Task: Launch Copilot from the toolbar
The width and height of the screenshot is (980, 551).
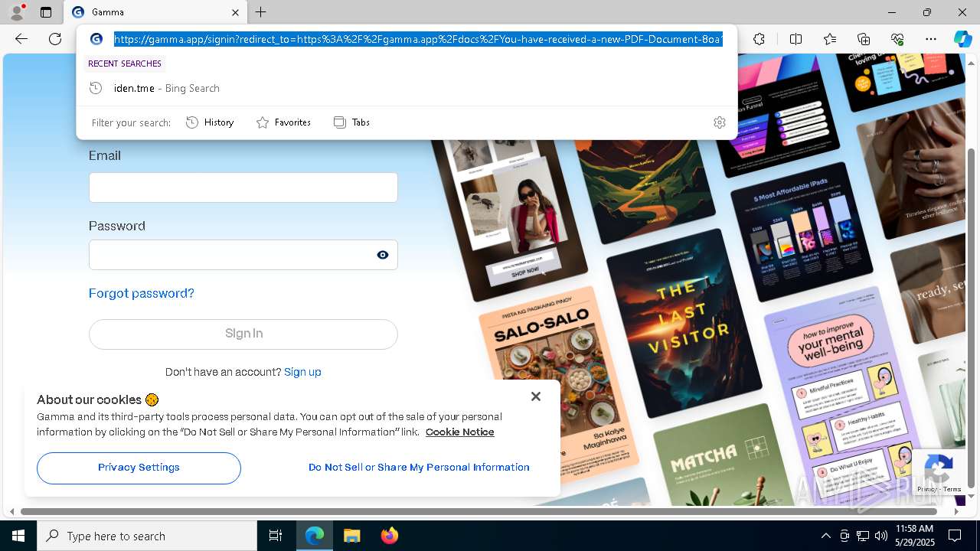Action: tap(962, 39)
